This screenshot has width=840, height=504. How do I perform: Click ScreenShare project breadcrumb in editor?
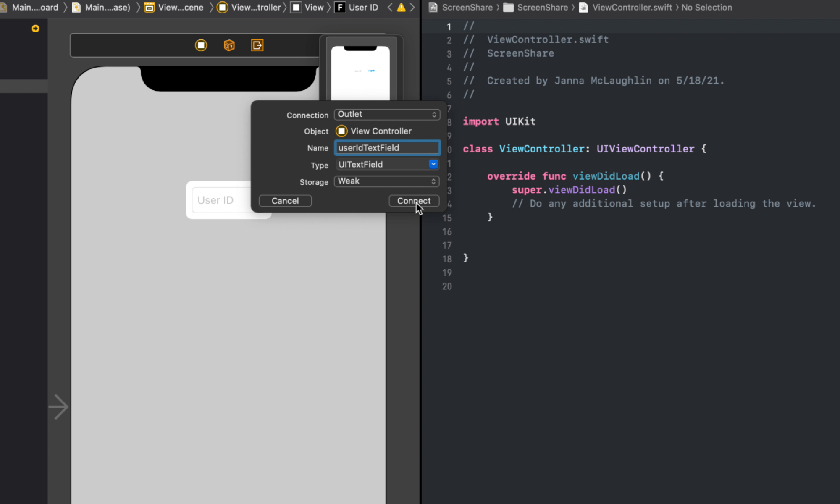click(x=467, y=8)
